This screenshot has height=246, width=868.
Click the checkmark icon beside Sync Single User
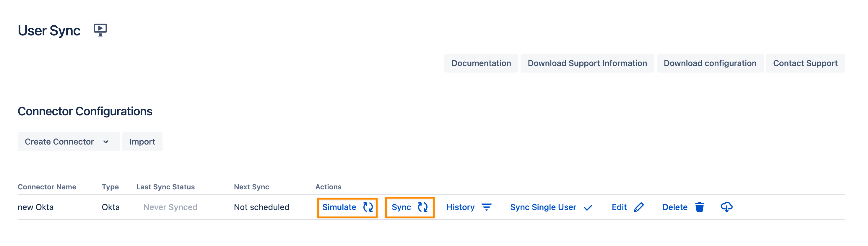click(x=588, y=208)
